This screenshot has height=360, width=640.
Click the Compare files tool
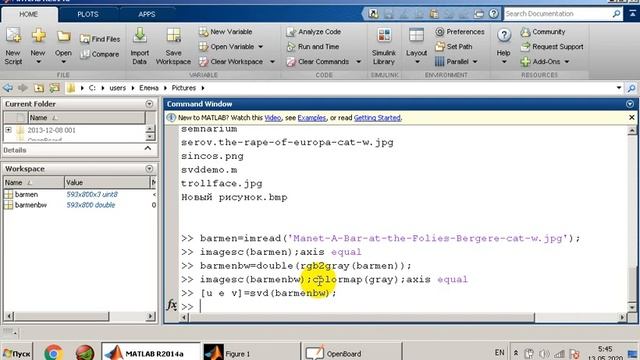(x=100, y=54)
